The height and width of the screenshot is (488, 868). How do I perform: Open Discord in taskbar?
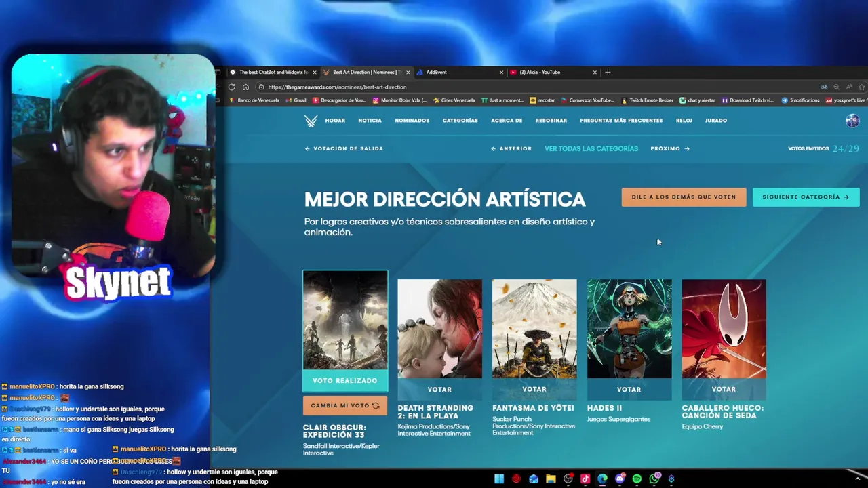(x=620, y=479)
